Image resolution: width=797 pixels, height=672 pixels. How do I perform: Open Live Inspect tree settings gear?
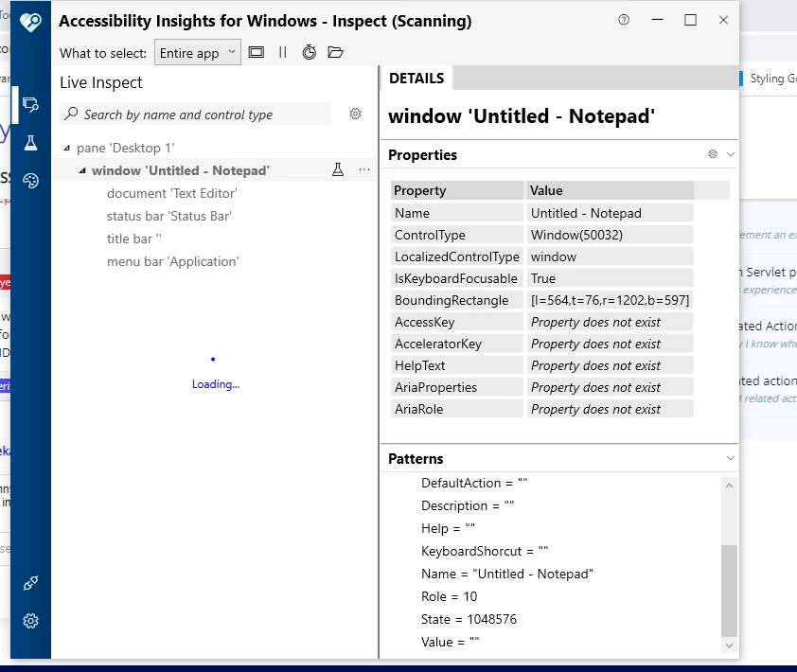click(x=355, y=114)
